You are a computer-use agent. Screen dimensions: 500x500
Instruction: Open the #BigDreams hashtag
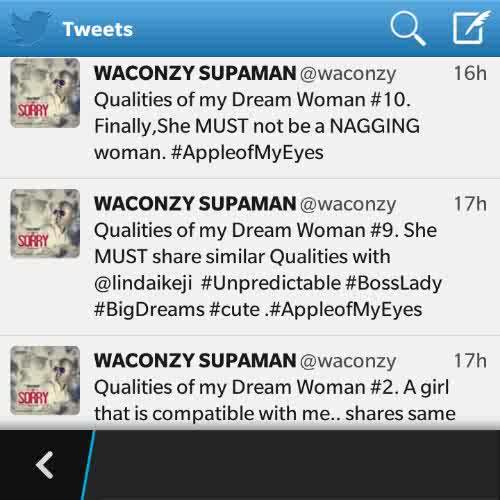click(149, 310)
